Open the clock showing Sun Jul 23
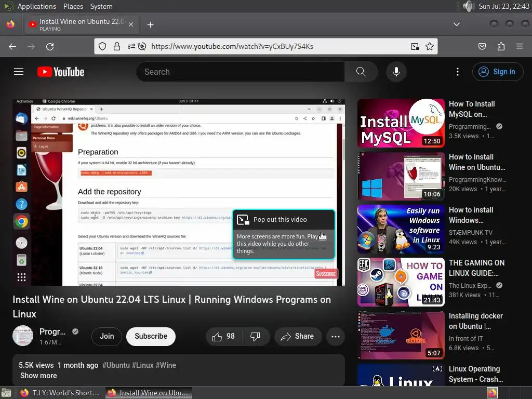Image resolution: width=532 pixels, height=399 pixels. point(503,6)
